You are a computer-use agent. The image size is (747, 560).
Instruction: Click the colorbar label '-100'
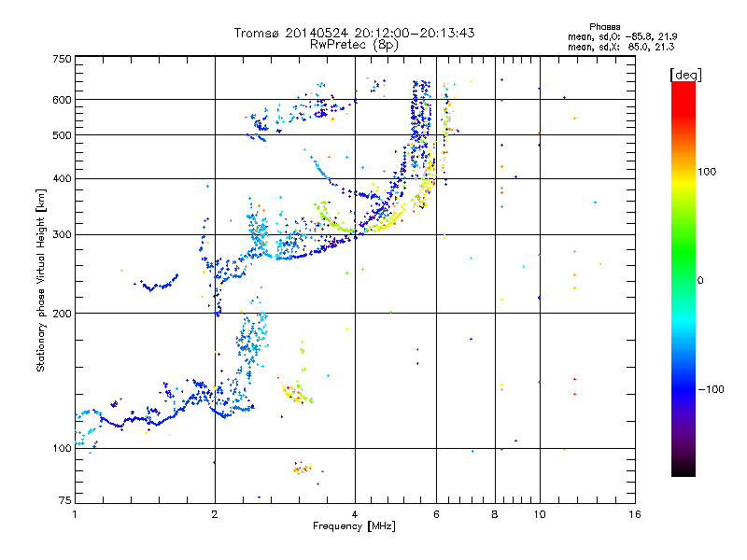click(711, 389)
